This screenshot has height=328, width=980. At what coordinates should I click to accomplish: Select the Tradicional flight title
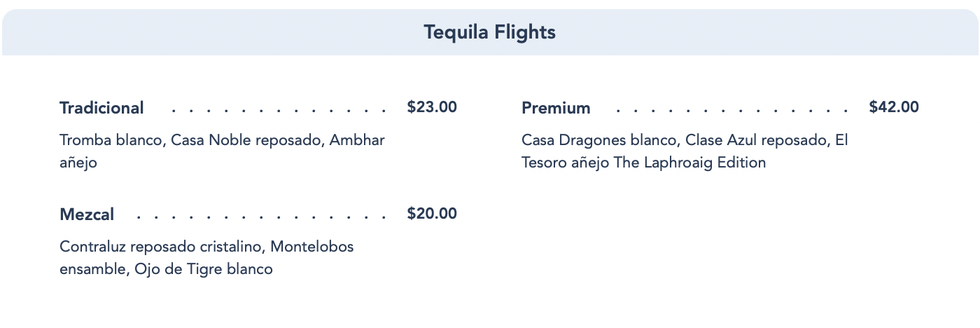tap(101, 108)
